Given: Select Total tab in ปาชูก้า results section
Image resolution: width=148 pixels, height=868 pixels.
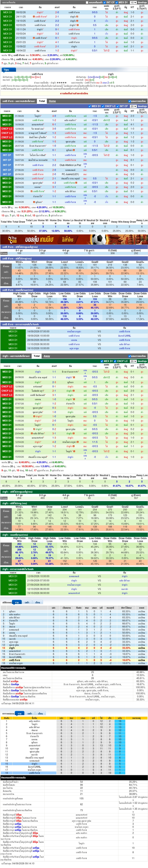Looking at the screenshot, I should click(37, 356).
